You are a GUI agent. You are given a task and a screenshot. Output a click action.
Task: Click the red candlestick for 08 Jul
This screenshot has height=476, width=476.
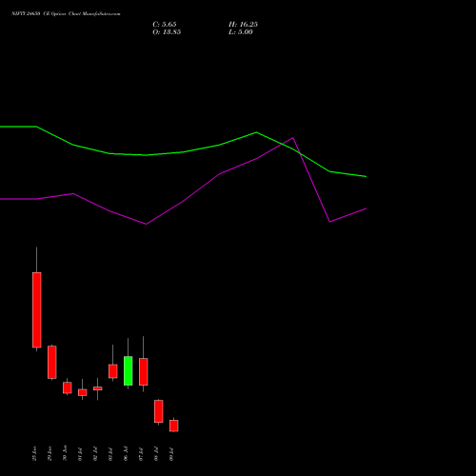[159, 411]
